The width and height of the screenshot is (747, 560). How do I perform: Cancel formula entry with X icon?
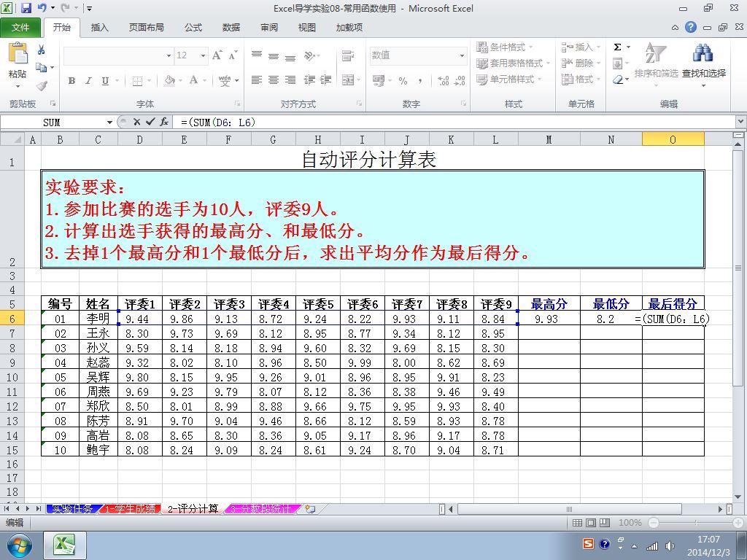coord(136,122)
